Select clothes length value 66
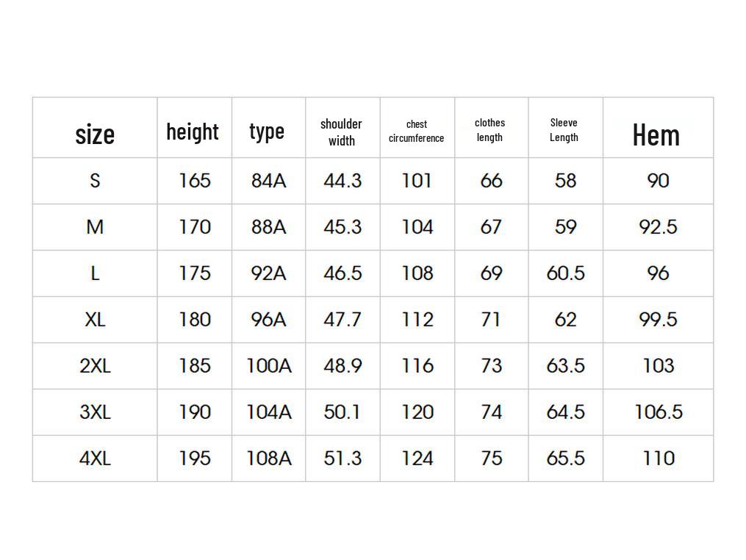The image size is (746, 560). coord(491,181)
